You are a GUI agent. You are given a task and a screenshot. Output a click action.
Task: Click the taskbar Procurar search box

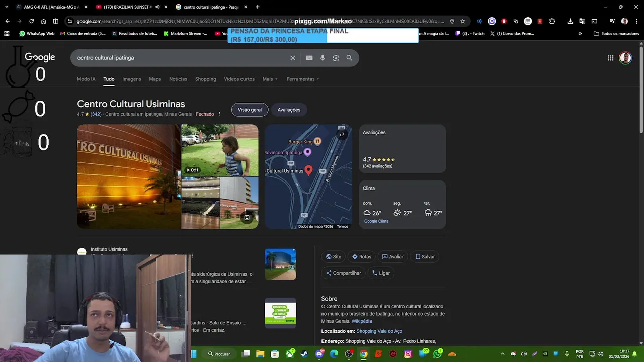[219, 354]
